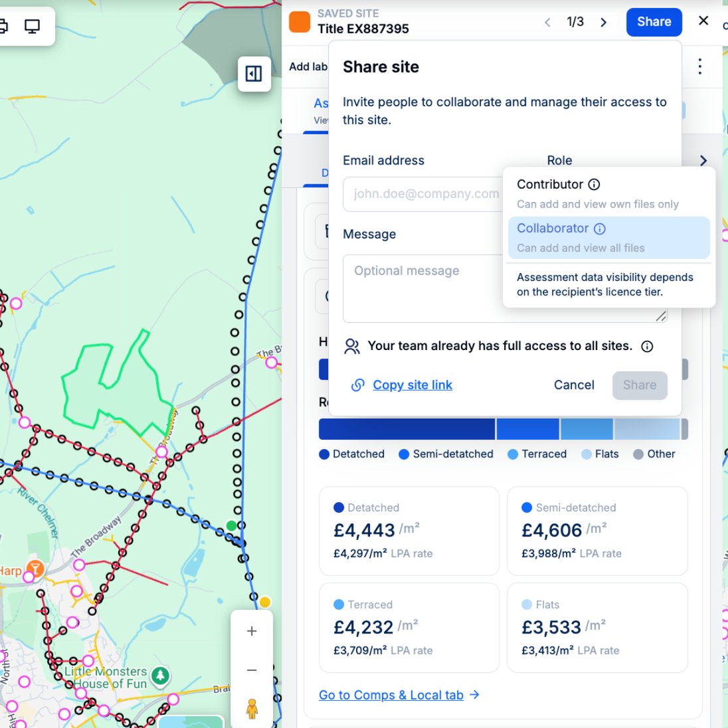Click the team access info icon
Image resolution: width=728 pixels, height=728 pixels.
coord(647,347)
